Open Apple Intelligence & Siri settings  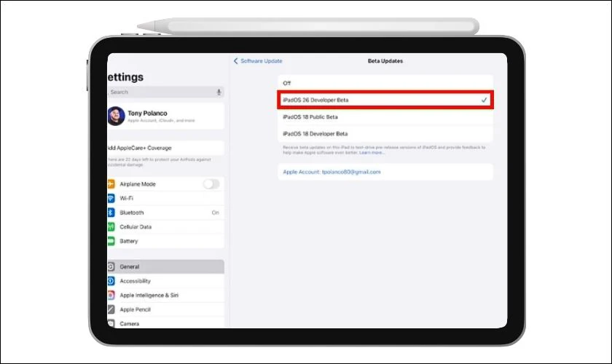coord(165,296)
